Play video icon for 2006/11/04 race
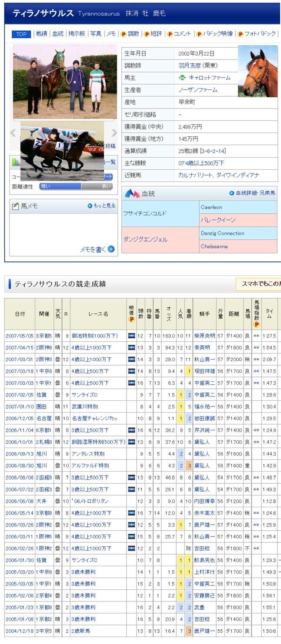Viewport: 281px width, 644px height. click(131, 430)
